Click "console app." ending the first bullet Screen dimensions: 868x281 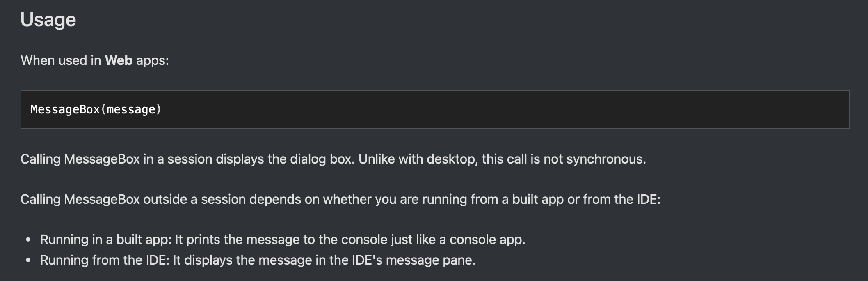pyautogui.click(x=487, y=240)
